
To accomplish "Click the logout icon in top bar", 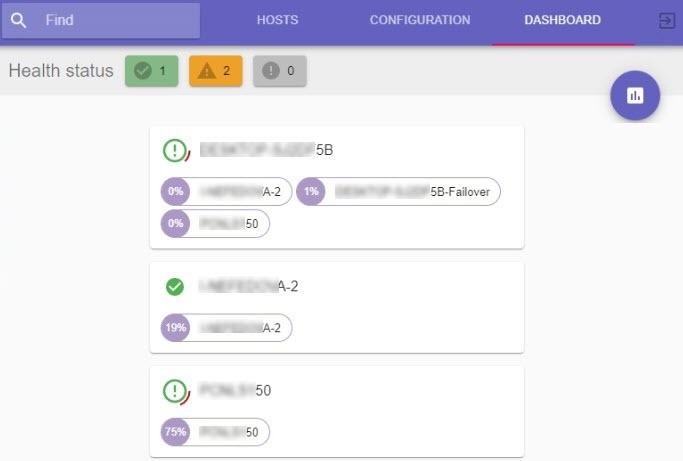I will tap(667, 20).
